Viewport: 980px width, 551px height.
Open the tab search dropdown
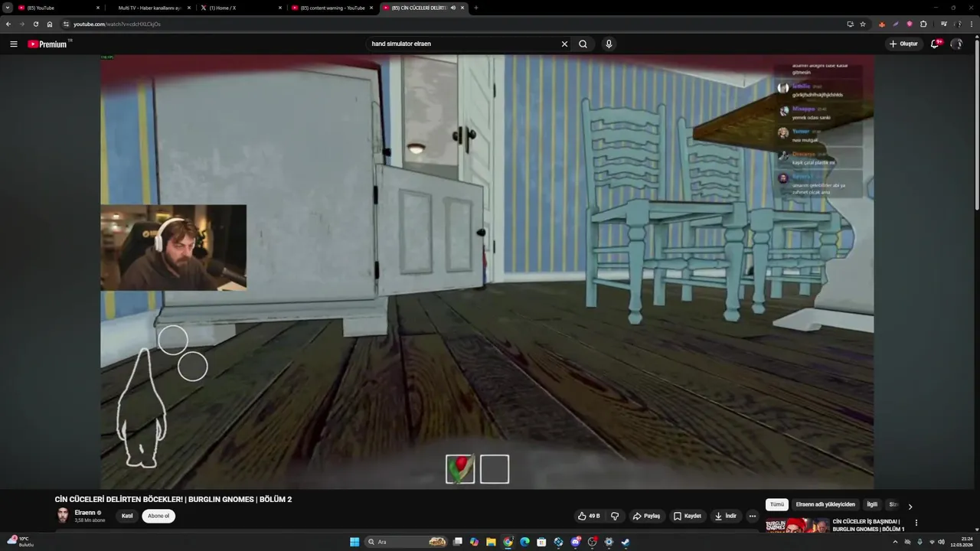pyautogui.click(x=8, y=8)
